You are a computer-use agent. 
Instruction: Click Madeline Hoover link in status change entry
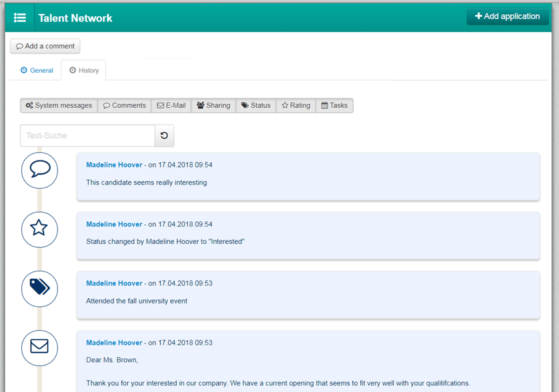pyautogui.click(x=114, y=224)
